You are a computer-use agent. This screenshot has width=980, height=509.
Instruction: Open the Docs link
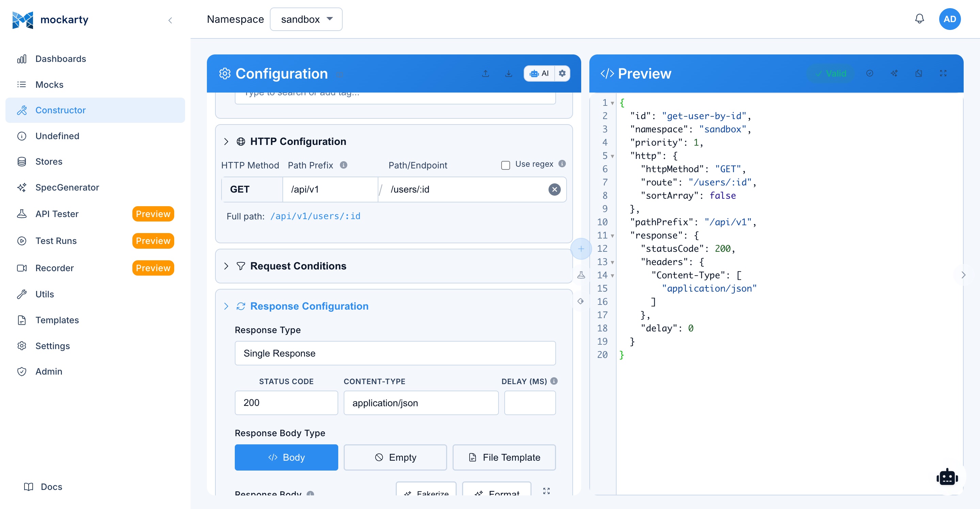[x=43, y=487]
